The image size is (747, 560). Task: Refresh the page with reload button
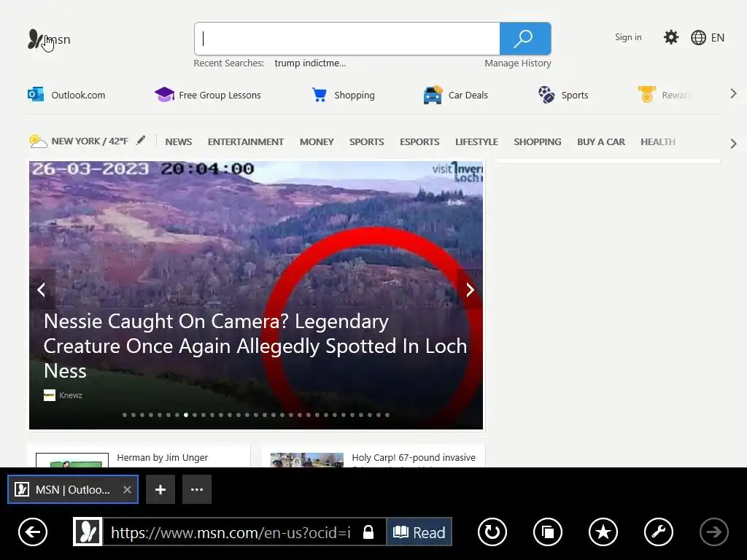[492, 532]
